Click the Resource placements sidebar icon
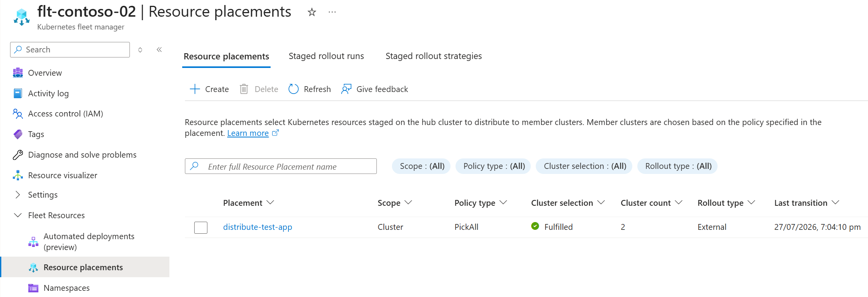Image resolution: width=868 pixels, height=297 pixels. 33,267
